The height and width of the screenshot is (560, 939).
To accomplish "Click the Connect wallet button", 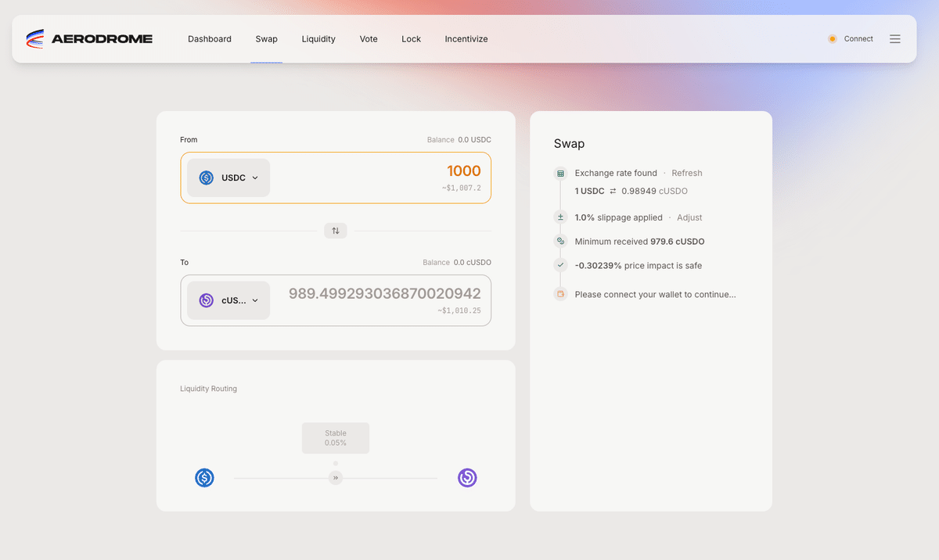I will coord(851,38).
